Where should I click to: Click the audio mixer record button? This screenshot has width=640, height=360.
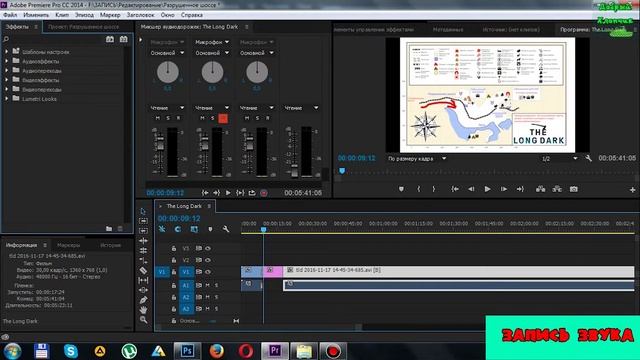264,193
